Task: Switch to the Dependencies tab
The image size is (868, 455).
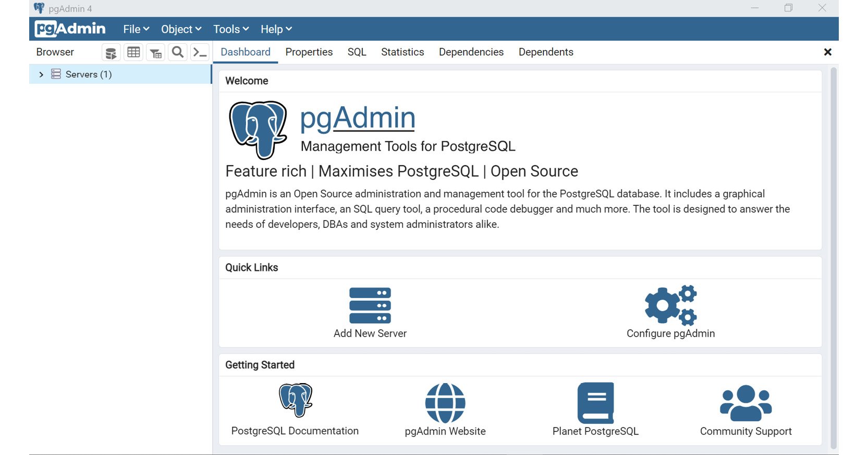Action: pos(471,52)
